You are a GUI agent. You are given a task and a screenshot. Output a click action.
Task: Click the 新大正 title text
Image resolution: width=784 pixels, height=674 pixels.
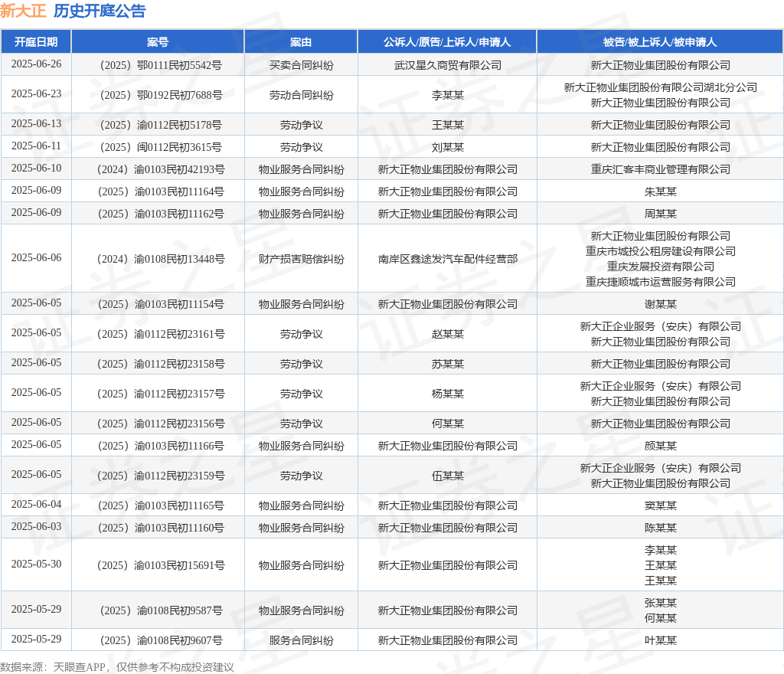(x=24, y=11)
